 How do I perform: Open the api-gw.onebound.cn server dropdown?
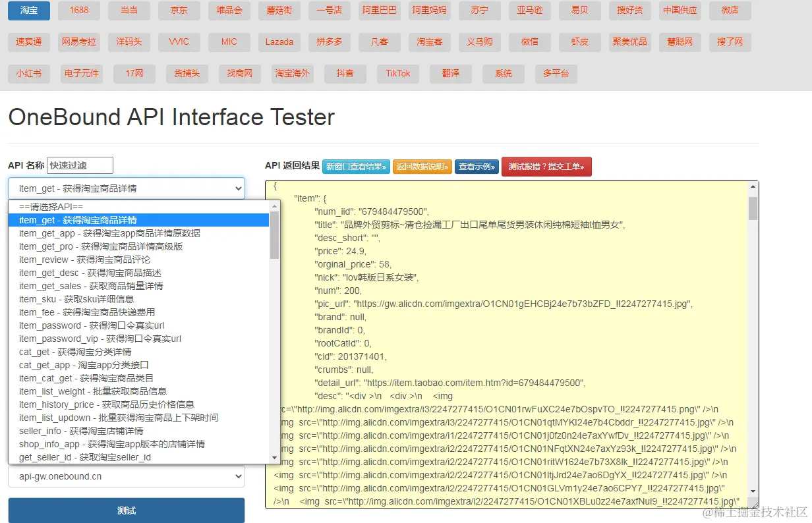click(x=127, y=476)
